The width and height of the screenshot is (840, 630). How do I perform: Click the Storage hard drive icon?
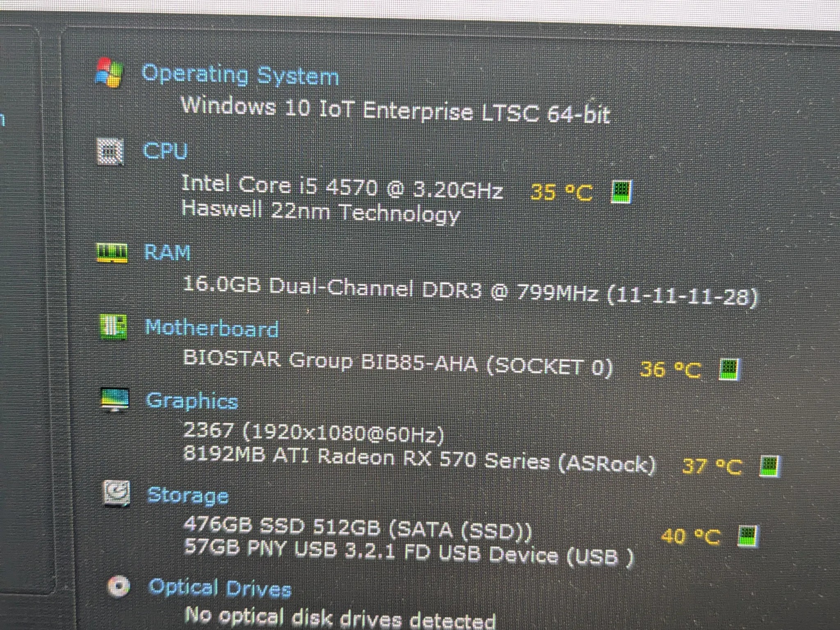116,493
